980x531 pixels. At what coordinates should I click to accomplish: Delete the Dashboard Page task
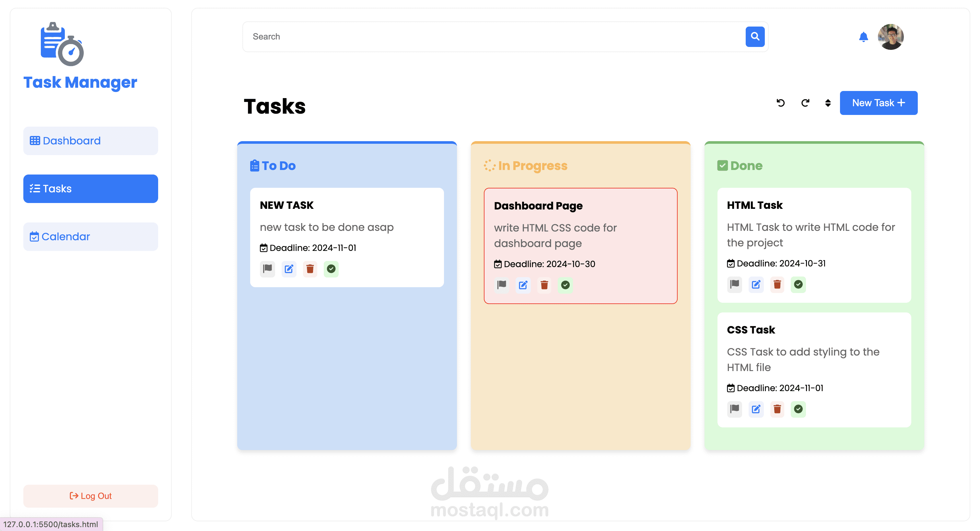click(x=544, y=285)
